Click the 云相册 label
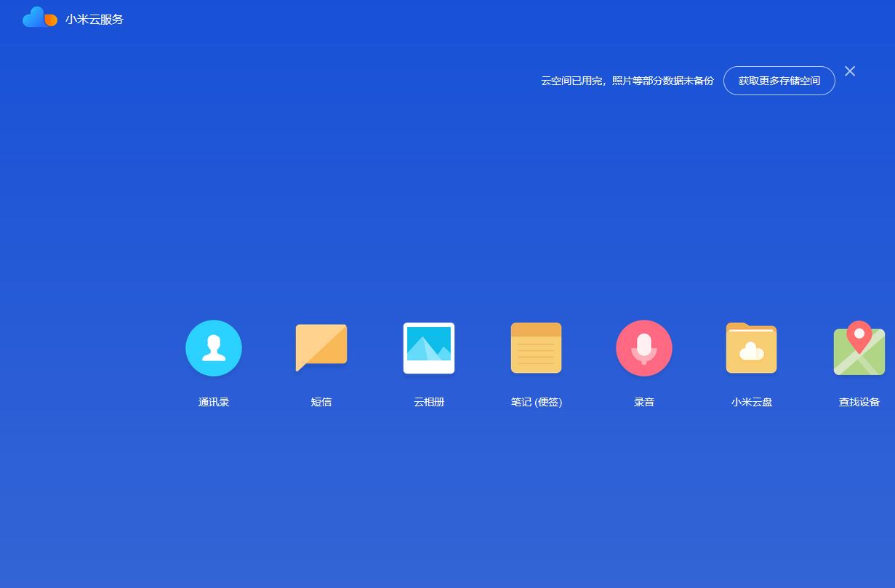The width and height of the screenshot is (895, 588). [x=429, y=402]
